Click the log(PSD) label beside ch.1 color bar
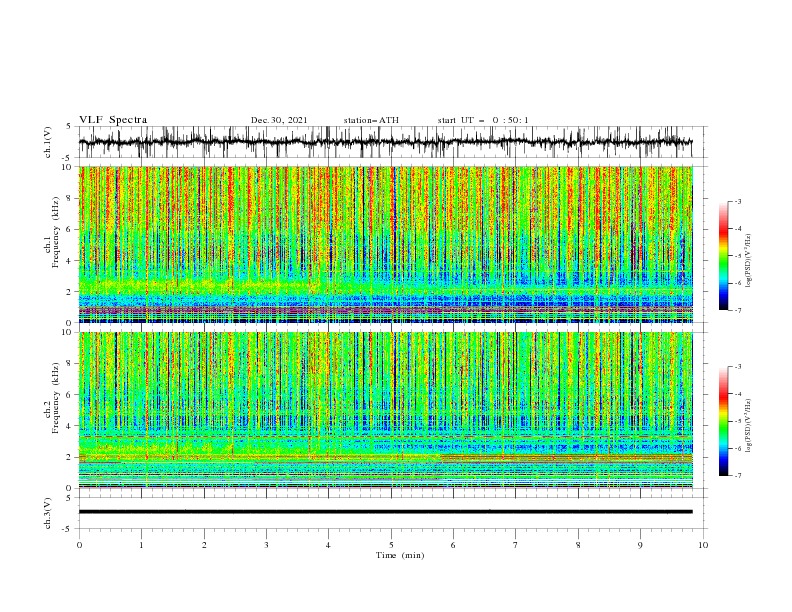792x612 pixels. (748, 261)
